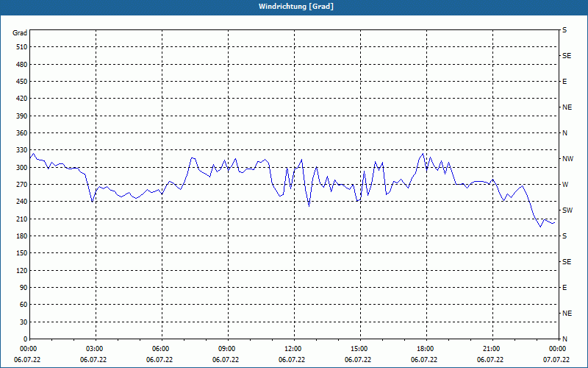Select the E compass label at the 450 gridline
This screenshot has height=368, width=588.
[x=564, y=82]
